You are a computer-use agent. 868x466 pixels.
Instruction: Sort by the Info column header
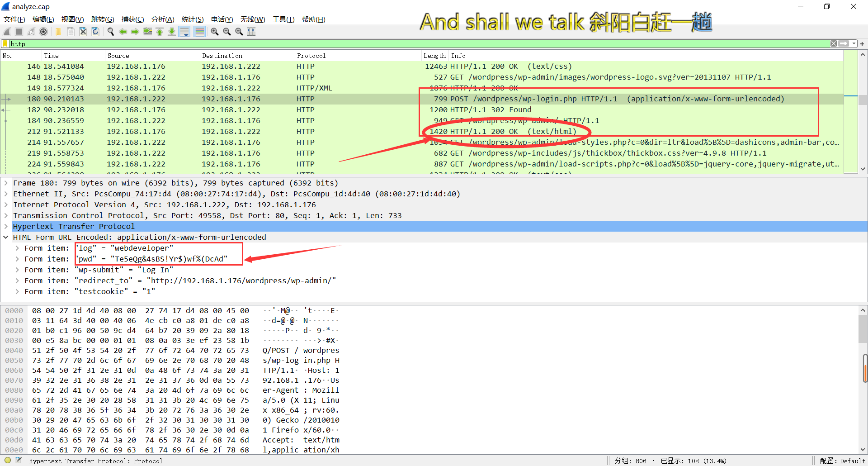pos(646,56)
